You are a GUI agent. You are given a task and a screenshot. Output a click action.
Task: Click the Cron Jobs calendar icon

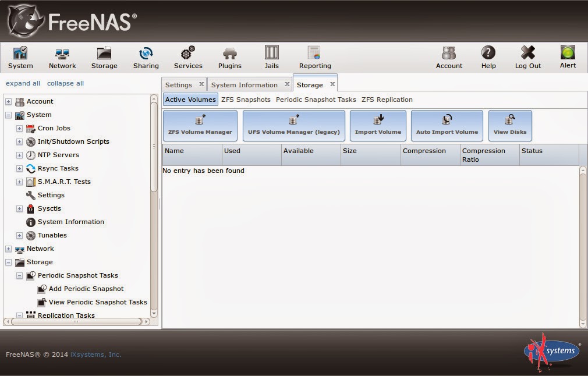tap(31, 128)
